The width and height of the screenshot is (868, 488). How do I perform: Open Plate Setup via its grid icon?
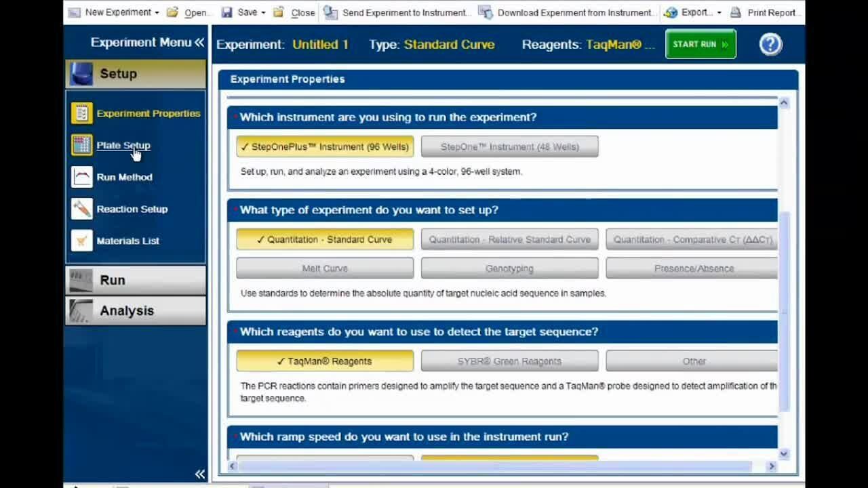tap(81, 145)
